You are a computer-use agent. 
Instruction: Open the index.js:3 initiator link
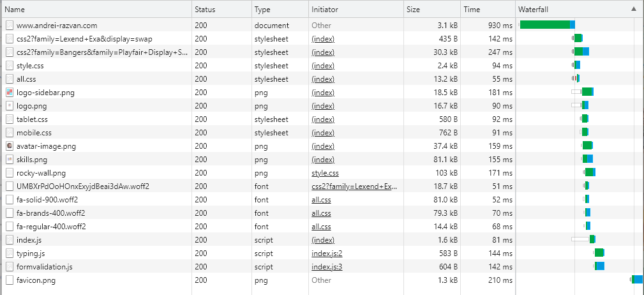[327, 267]
